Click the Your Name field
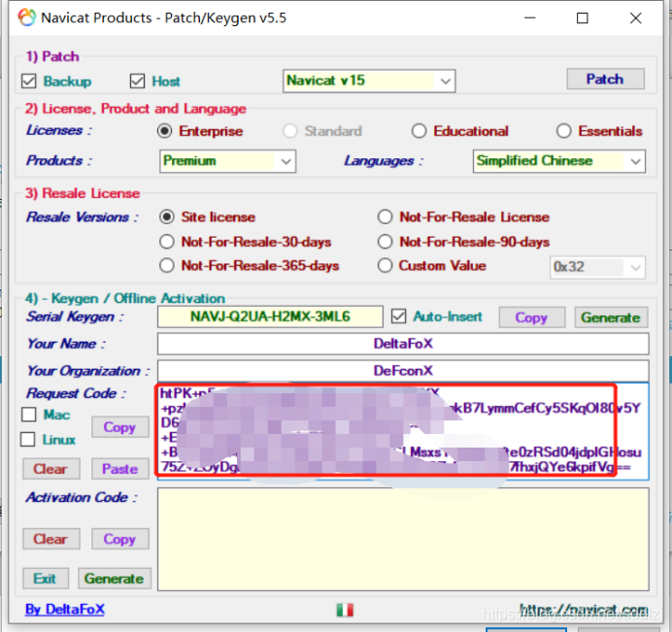672x632 pixels. tap(403, 344)
